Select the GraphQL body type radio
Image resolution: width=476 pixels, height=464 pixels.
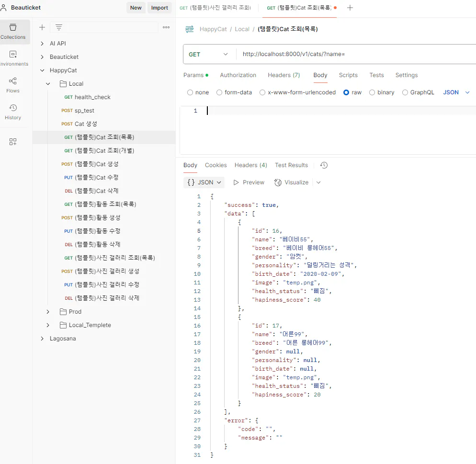[405, 92]
